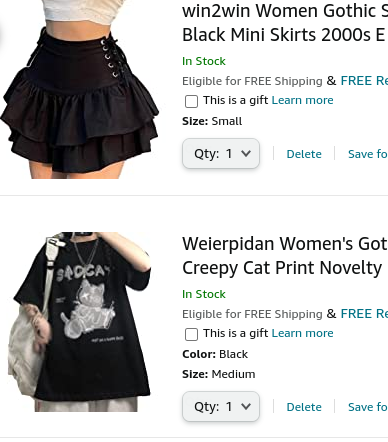Open the sad cat print t-shirt image
This screenshot has height=442, width=388.
(x=79, y=322)
